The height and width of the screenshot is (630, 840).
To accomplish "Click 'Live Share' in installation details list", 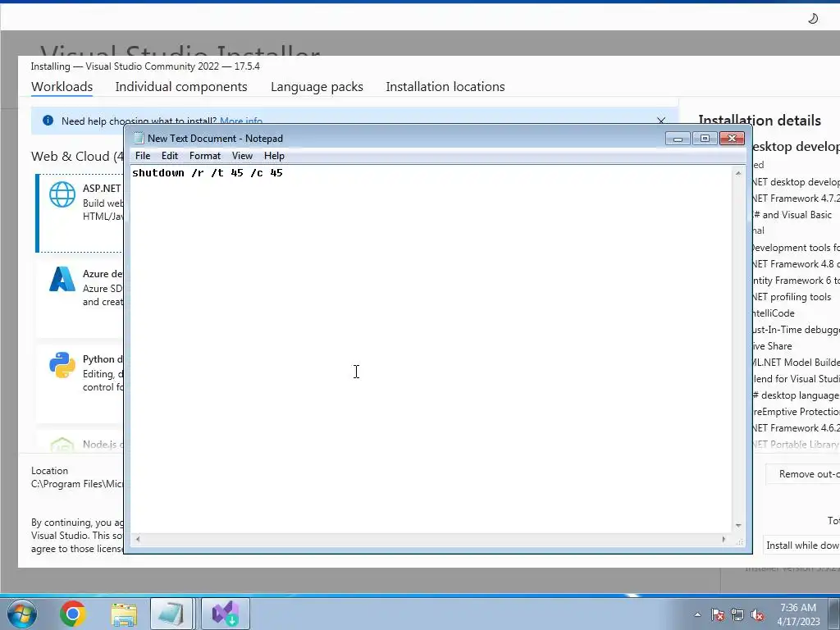I will coord(772,346).
